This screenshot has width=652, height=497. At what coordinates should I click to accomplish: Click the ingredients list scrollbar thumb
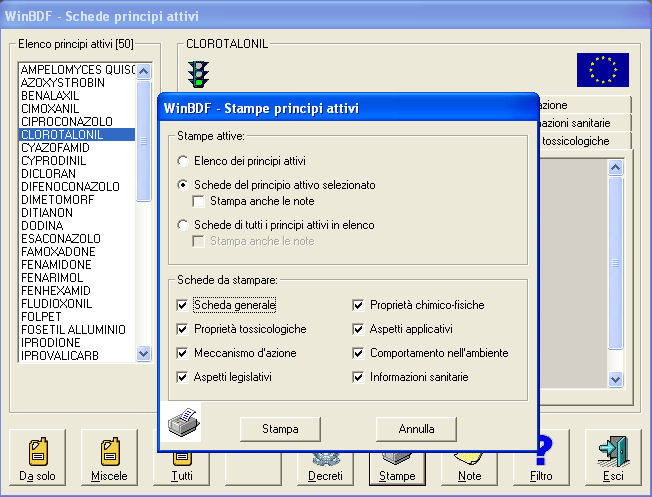pos(143,141)
